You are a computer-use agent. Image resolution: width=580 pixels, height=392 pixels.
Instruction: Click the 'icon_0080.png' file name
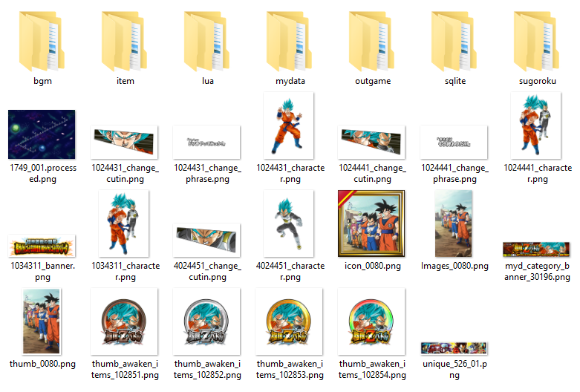(373, 266)
